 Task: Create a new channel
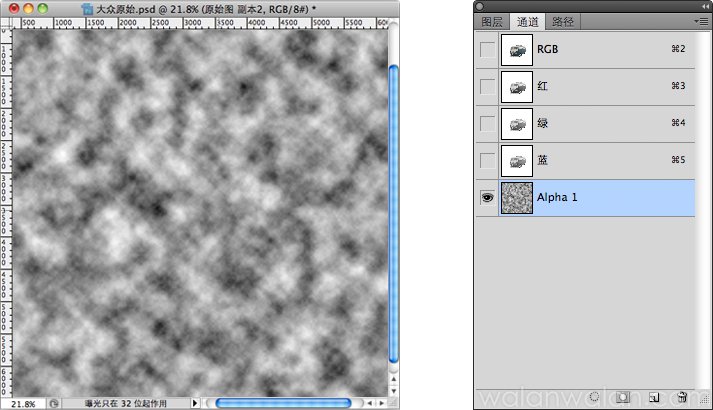(x=653, y=398)
